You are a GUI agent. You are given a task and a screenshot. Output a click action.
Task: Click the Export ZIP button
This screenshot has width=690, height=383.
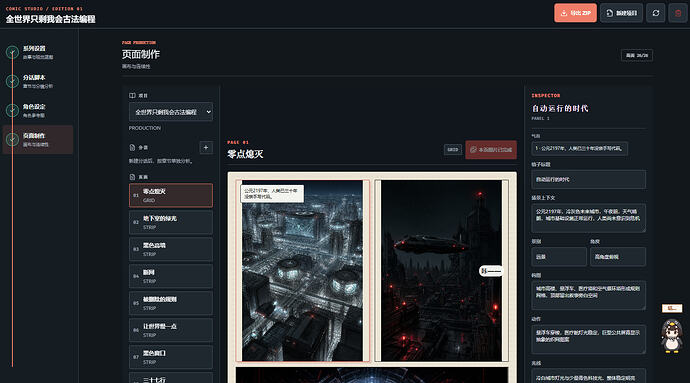tap(575, 13)
